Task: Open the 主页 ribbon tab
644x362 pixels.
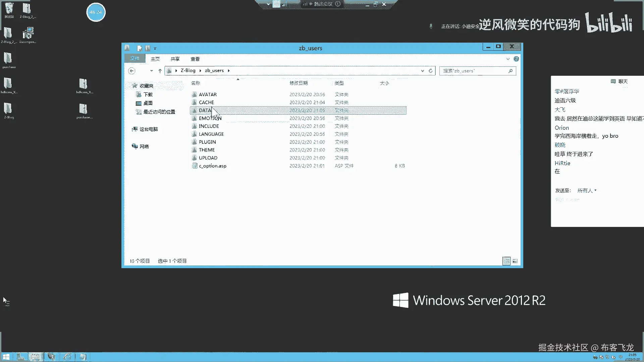Action: click(155, 59)
